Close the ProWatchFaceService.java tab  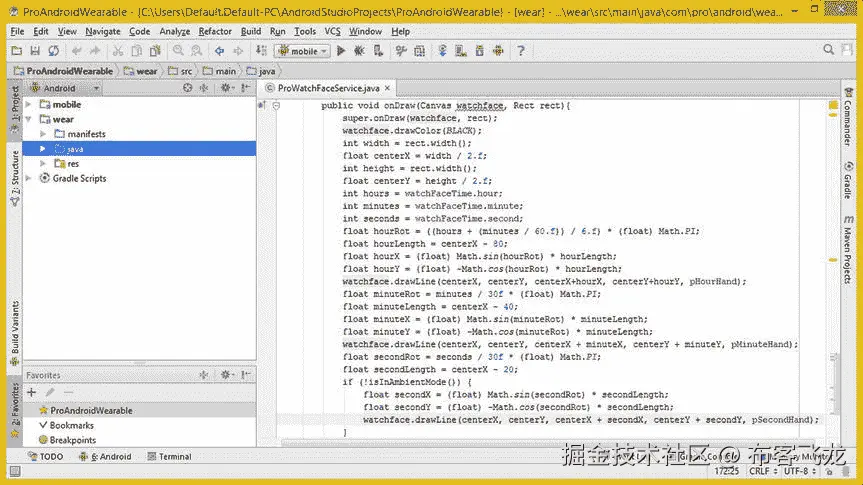click(x=387, y=88)
